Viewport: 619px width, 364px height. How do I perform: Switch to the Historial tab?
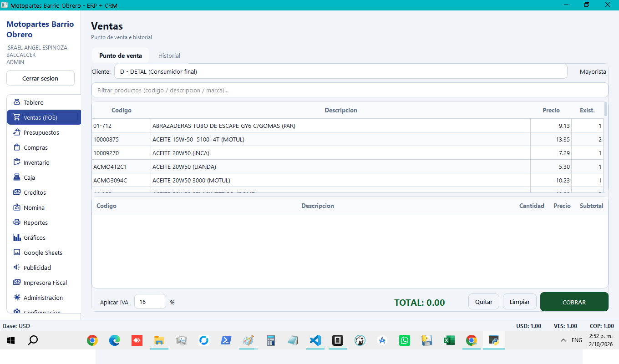(169, 56)
